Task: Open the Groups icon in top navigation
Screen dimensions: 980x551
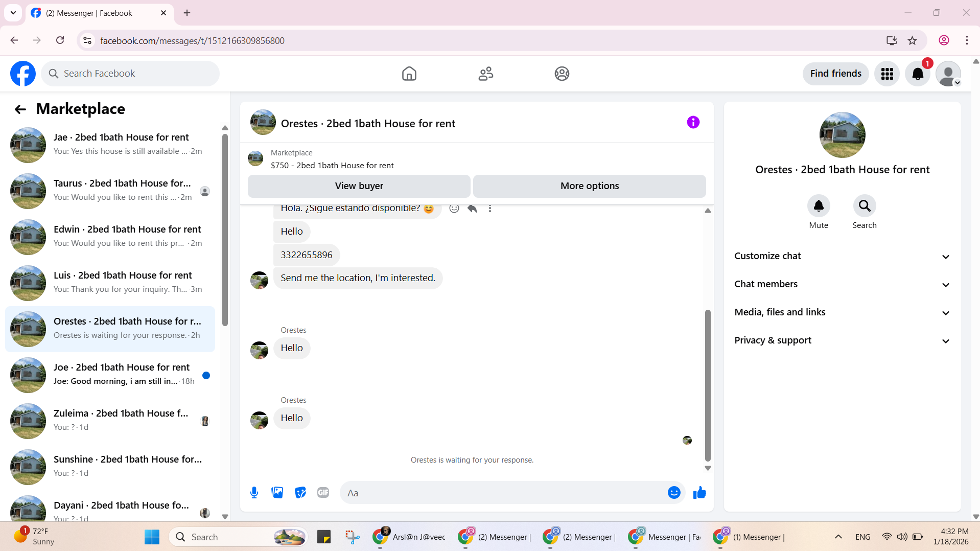Action: 562,74
